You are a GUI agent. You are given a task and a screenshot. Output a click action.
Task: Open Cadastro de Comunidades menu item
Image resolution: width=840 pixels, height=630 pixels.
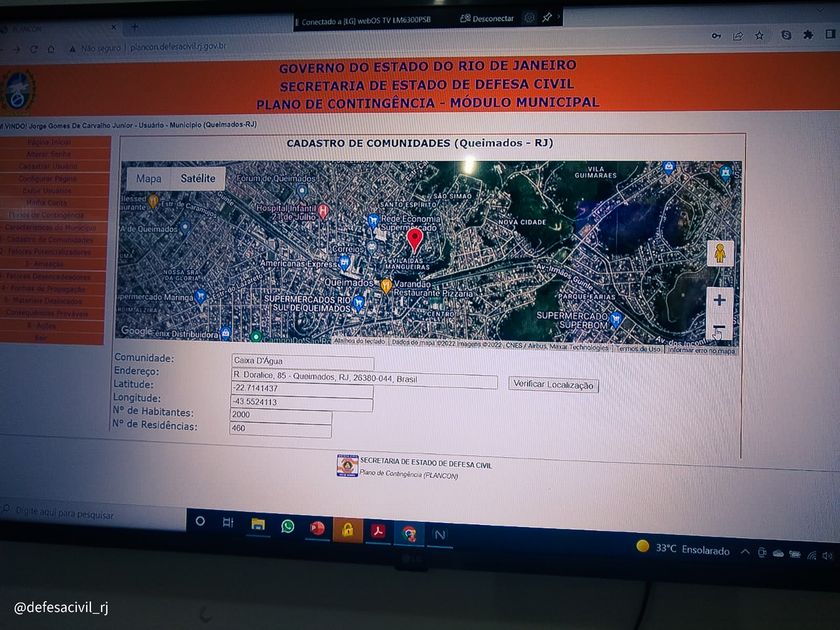49,240
